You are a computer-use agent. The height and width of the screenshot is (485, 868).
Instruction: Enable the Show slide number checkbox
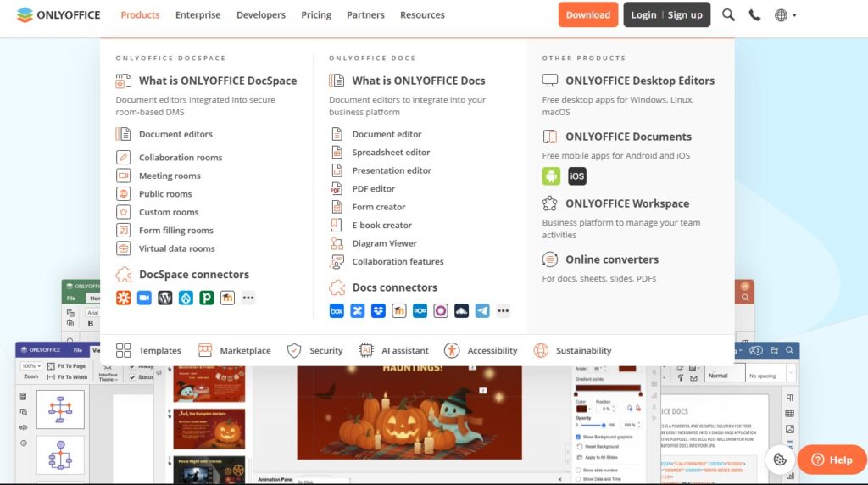[579, 470]
